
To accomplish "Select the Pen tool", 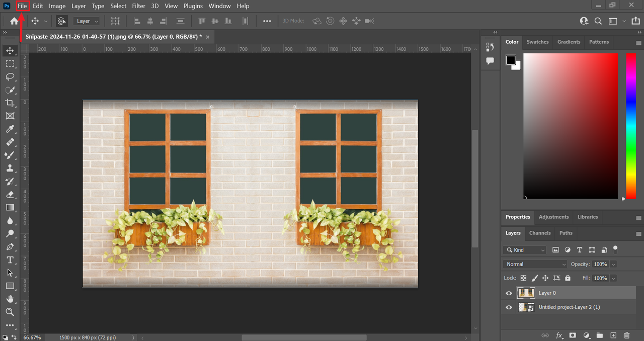I will tap(10, 247).
